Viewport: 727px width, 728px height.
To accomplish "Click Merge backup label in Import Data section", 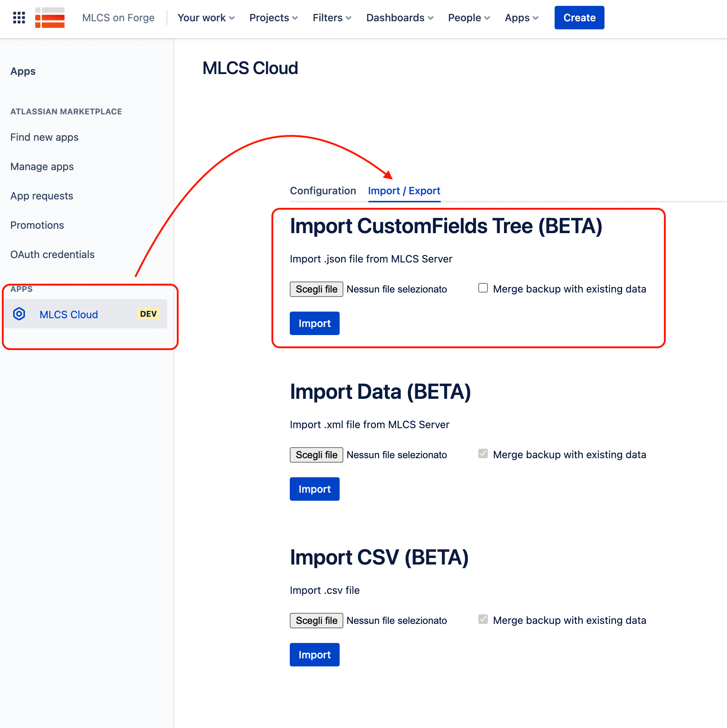I will (569, 455).
